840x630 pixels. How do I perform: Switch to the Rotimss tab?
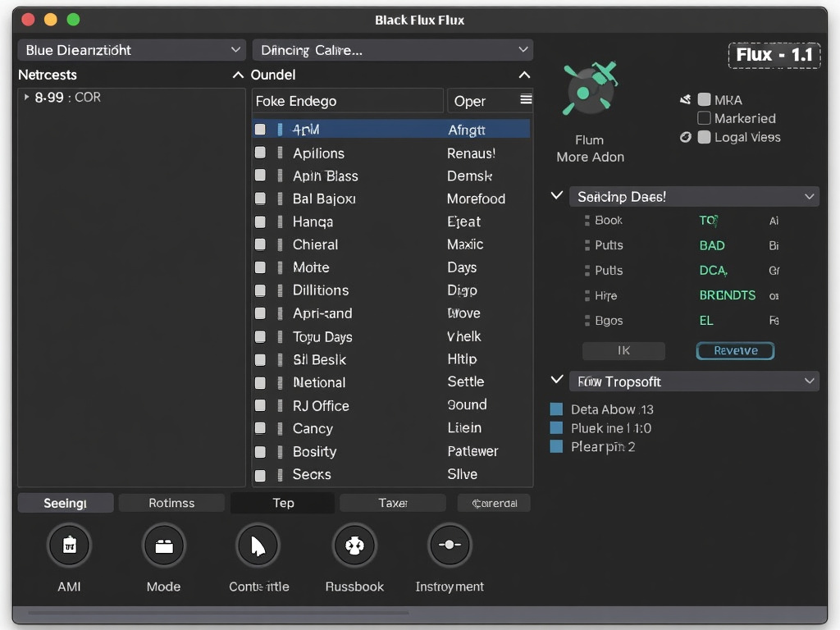coord(171,503)
